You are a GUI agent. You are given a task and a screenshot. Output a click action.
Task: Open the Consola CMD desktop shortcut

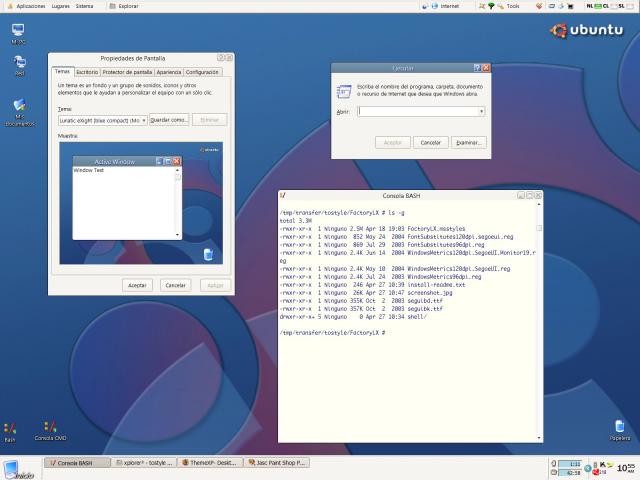point(50,431)
